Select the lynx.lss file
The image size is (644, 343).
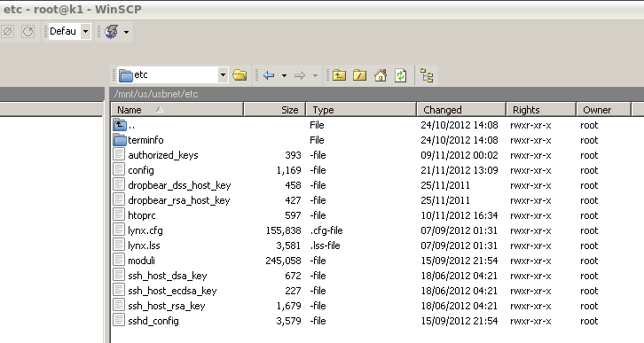pyautogui.click(x=144, y=246)
